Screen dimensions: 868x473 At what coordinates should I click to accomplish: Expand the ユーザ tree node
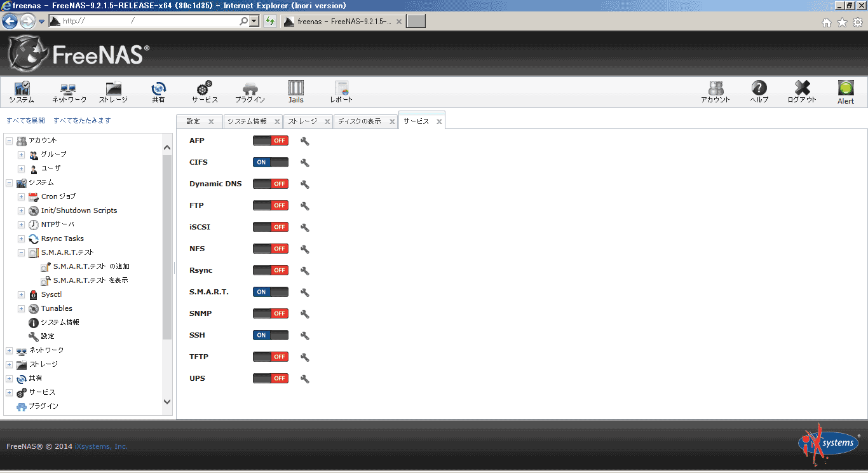click(x=21, y=168)
